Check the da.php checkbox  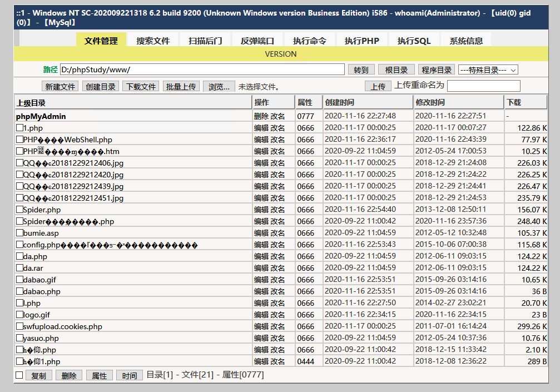pos(19,256)
